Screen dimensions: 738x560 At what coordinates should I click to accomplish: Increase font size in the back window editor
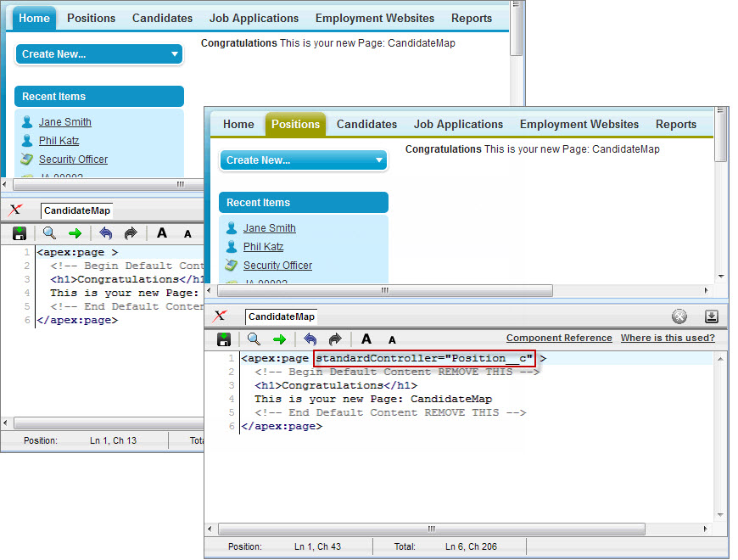coord(162,233)
